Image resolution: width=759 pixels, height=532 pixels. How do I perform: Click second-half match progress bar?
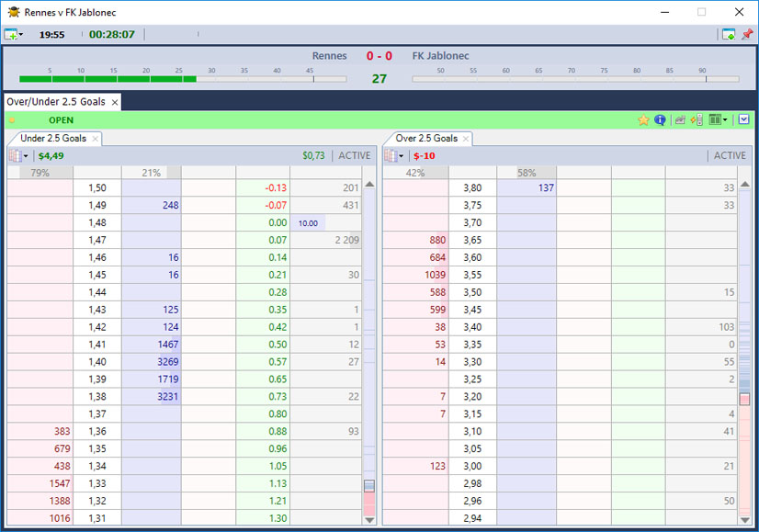click(x=575, y=79)
